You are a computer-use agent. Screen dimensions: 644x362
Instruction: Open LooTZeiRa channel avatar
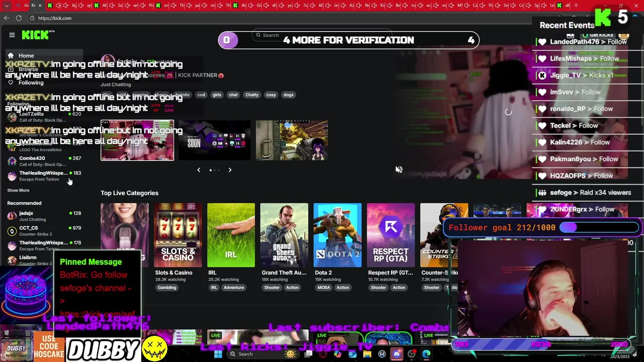tap(12, 117)
